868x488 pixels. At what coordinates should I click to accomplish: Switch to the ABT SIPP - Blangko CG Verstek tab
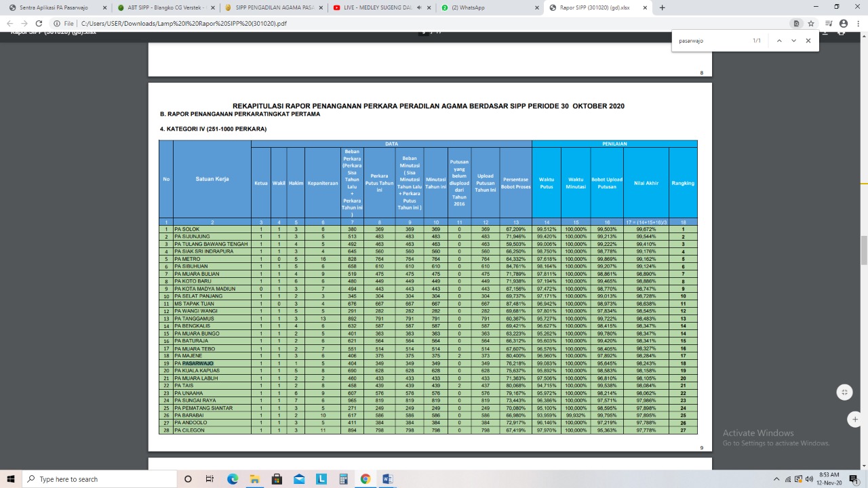(x=165, y=7)
